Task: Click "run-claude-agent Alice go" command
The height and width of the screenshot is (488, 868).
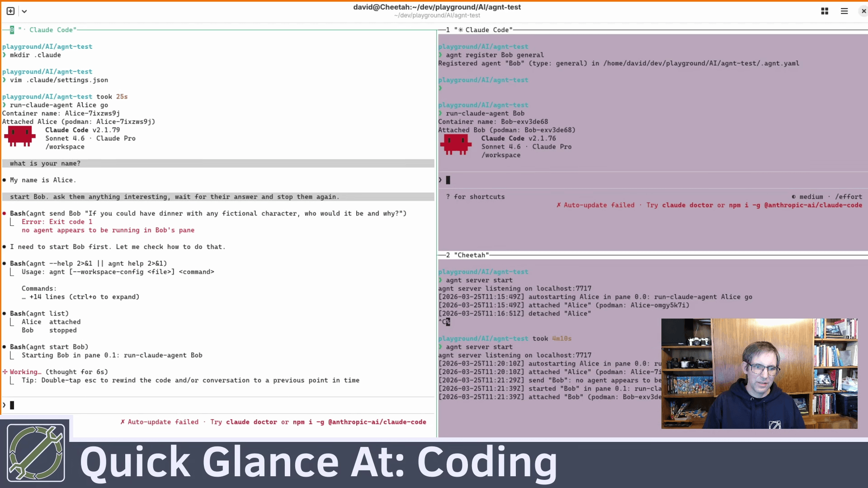Action: tap(59, 105)
